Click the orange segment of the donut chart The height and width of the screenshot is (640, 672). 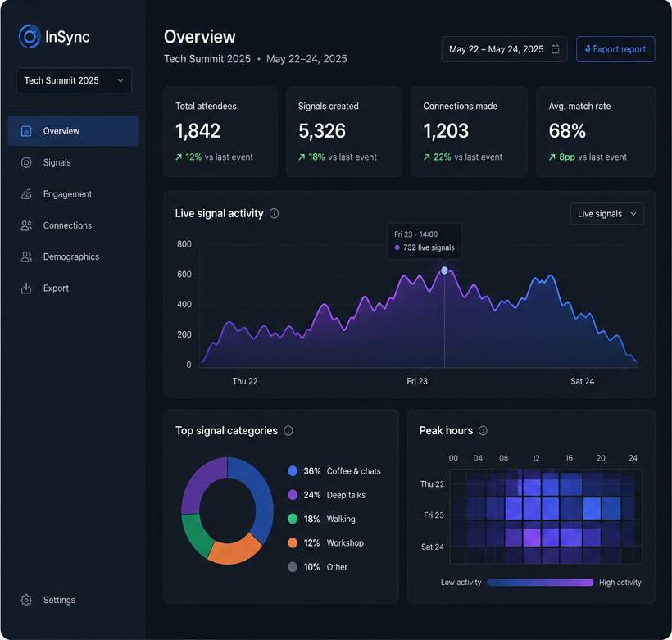[234, 552]
